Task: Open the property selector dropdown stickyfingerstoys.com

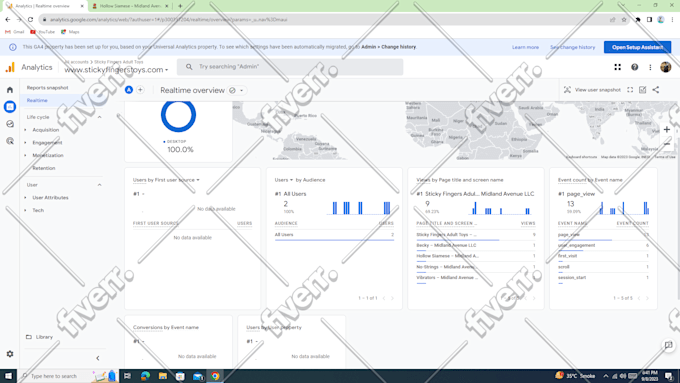Action: tap(116, 70)
